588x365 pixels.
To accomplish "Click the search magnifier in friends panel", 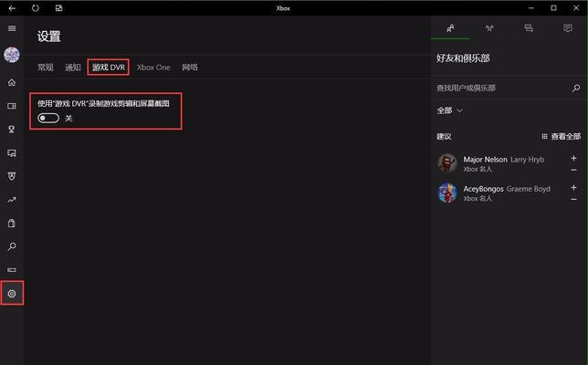I will click(x=576, y=89).
